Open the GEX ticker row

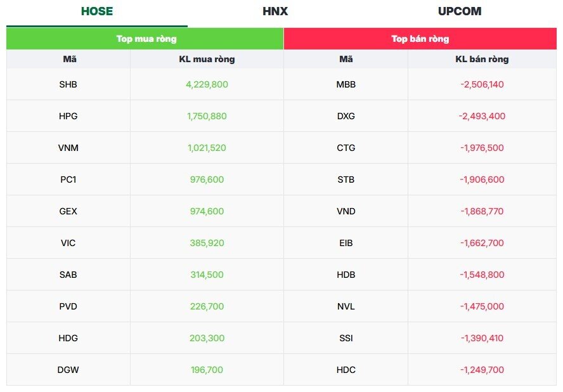tap(68, 211)
